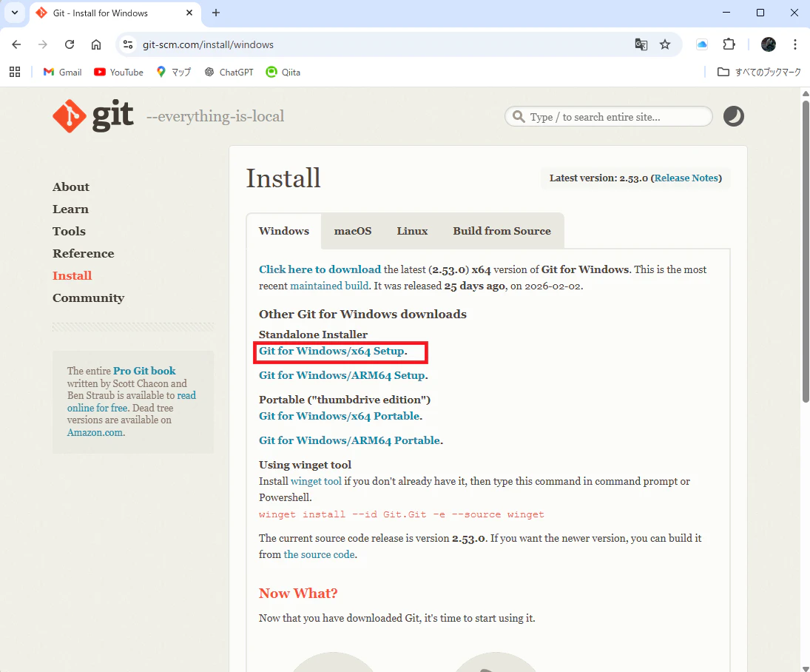Open the すべてのブックマーク folder

point(759,72)
